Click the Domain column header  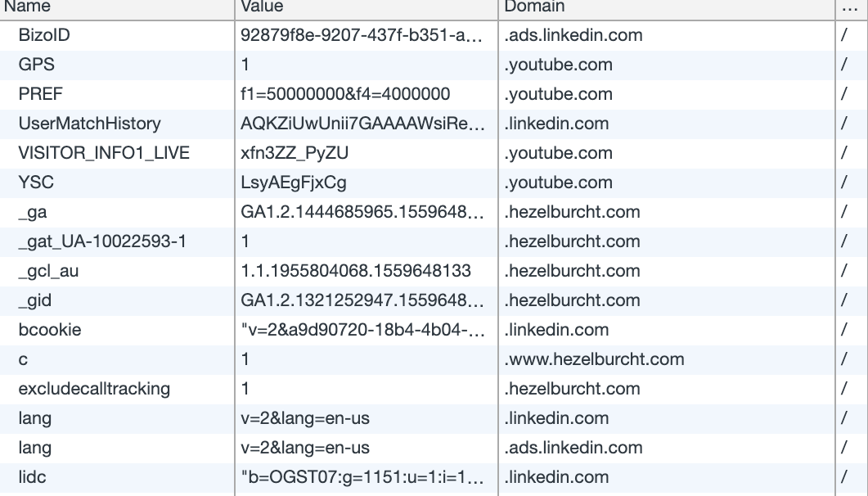(x=667, y=7)
